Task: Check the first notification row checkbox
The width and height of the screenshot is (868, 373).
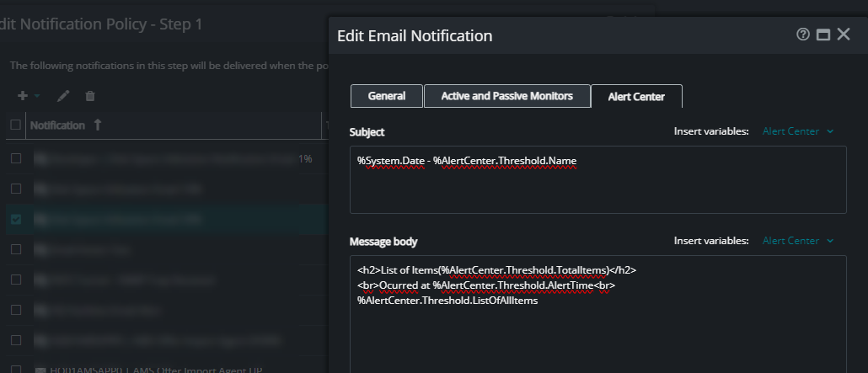Action: (x=16, y=159)
